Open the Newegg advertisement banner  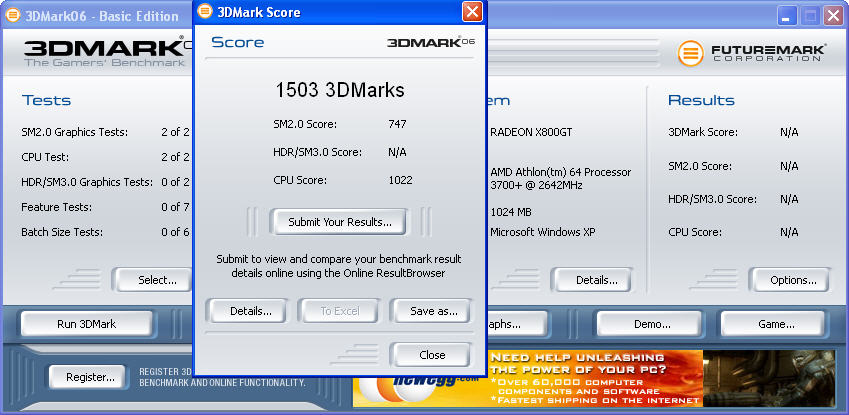click(x=595, y=379)
